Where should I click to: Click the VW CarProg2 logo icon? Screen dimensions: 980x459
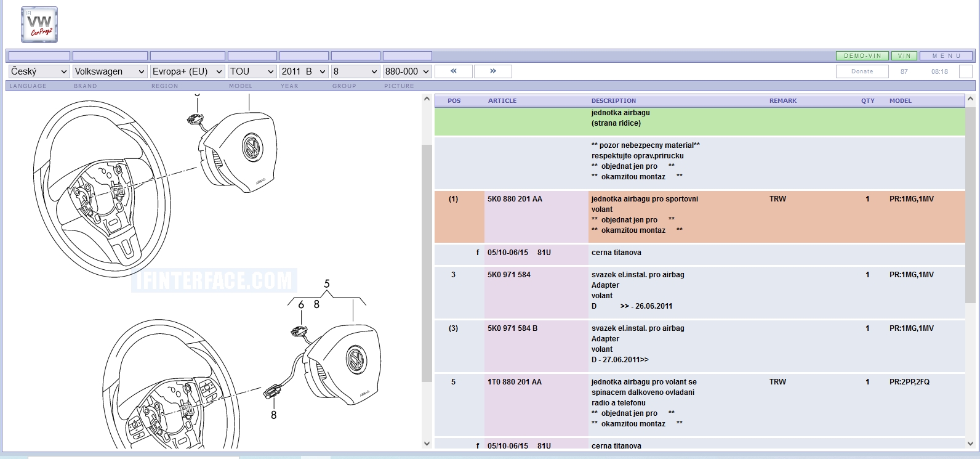click(39, 25)
